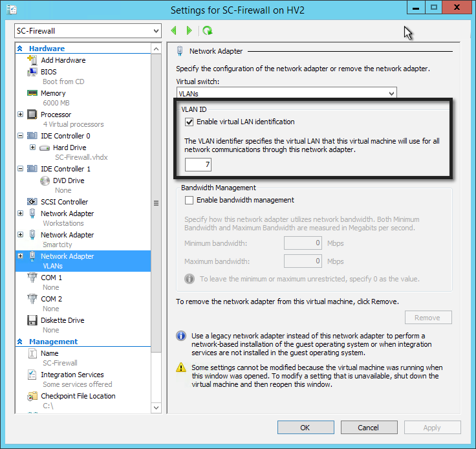Click the Diskette Drive floppy icon

click(32, 320)
